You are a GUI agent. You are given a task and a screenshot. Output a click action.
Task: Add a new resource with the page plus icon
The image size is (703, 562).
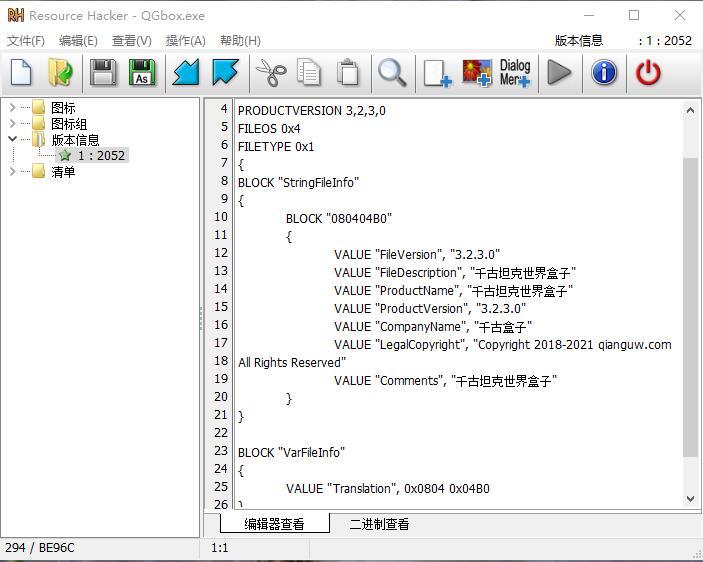tap(438, 73)
